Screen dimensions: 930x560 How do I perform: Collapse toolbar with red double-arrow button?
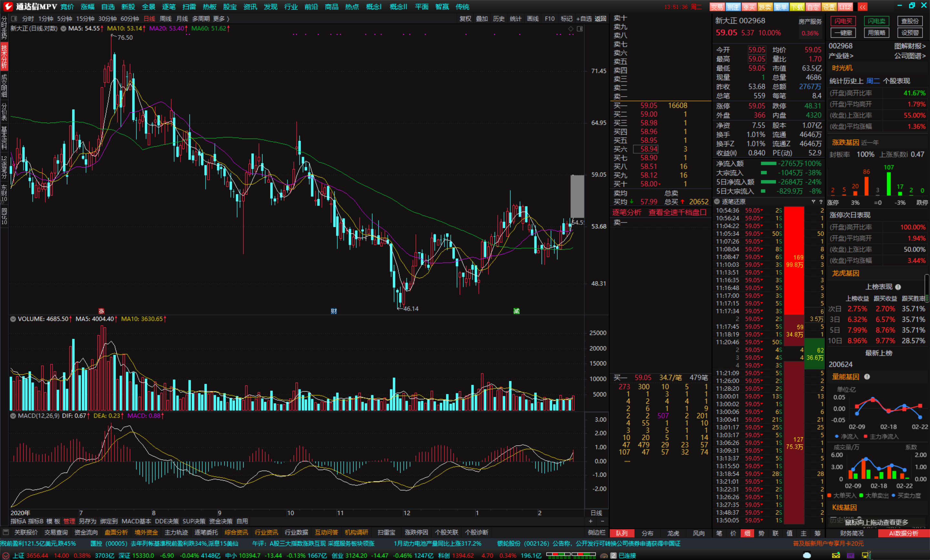point(863,7)
